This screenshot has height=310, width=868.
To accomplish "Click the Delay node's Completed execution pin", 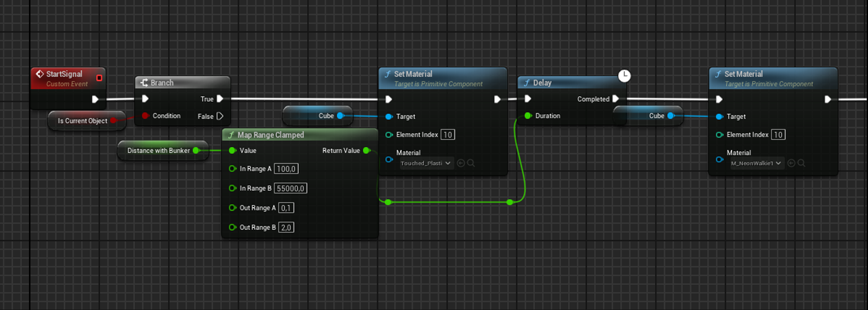I will (x=615, y=99).
